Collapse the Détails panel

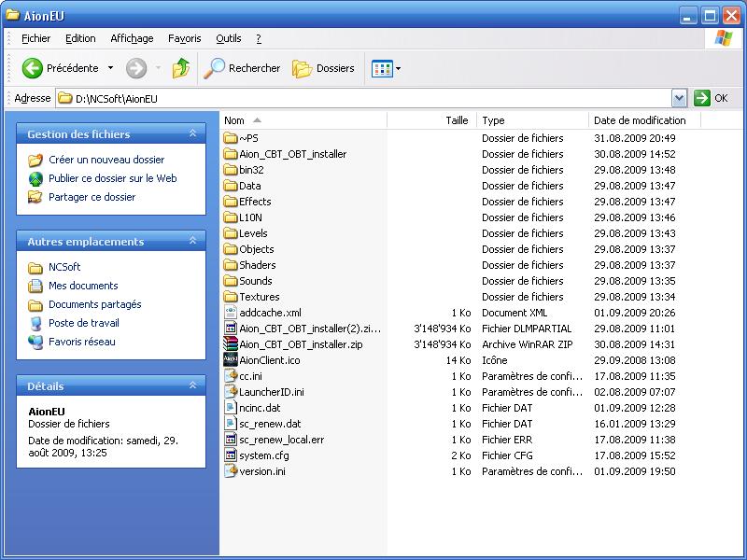[193, 385]
